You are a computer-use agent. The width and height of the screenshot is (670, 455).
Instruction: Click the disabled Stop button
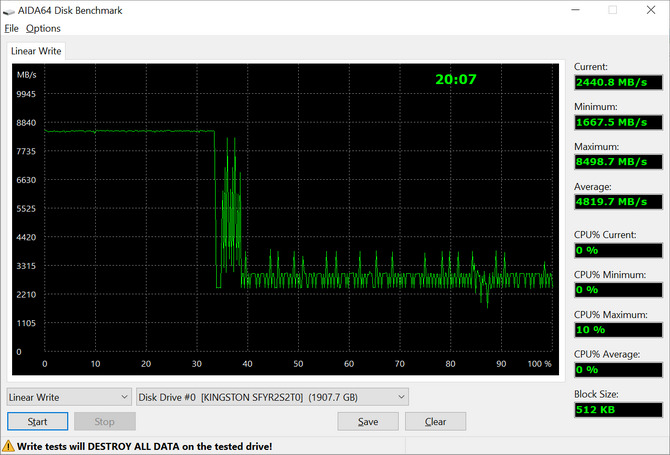(x=105, y=422)
